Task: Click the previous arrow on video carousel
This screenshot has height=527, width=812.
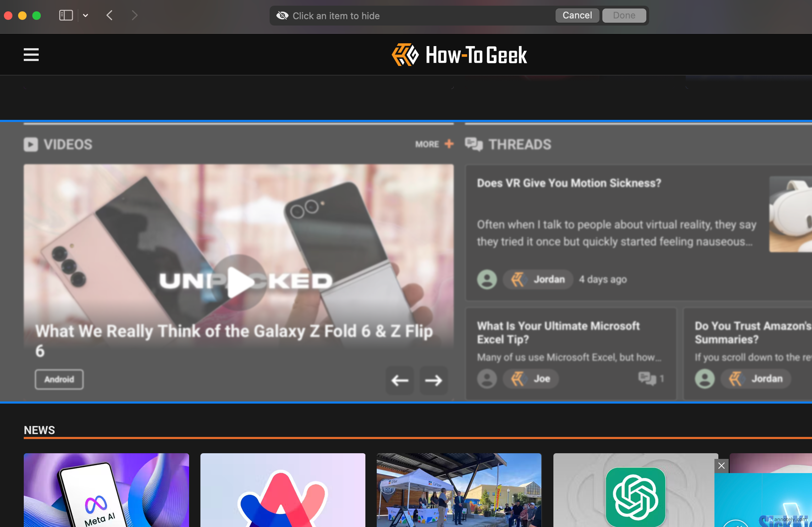Action: 399,379
